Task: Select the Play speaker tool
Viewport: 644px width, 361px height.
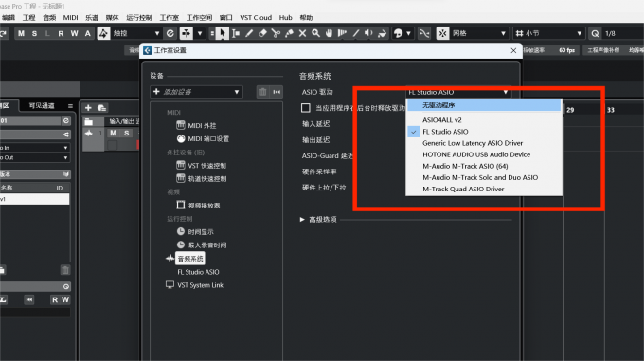Action: 368,33
